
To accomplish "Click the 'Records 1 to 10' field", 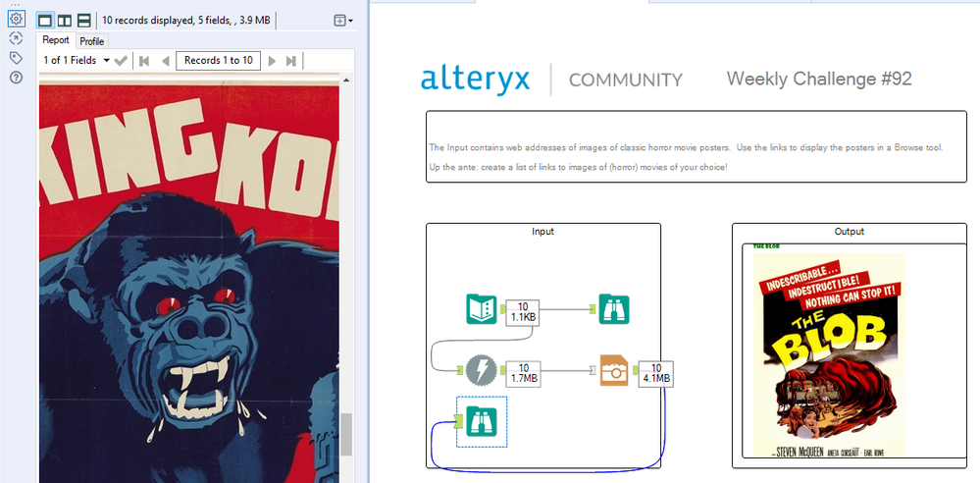I will point(218,61).
